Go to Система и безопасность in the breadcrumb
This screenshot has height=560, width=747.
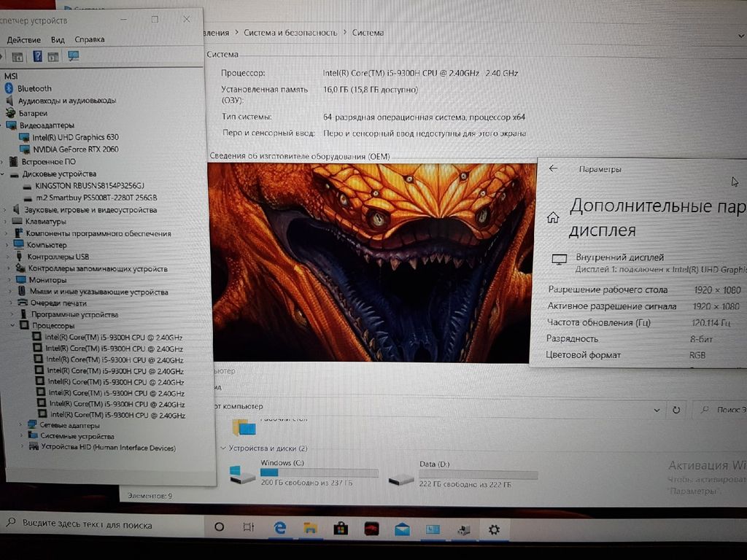(x=290, y=33)
